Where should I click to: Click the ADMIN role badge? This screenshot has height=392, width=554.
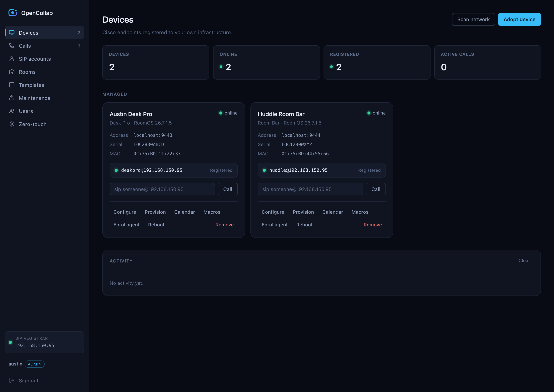pyautogui.click(x=35, y=364)
